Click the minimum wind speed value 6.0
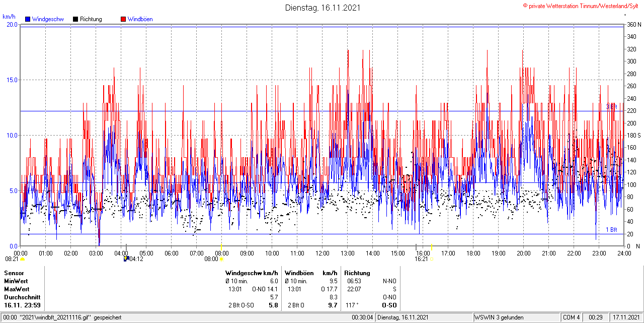Screen dimensions: 644x323 (x=274, y=281)
